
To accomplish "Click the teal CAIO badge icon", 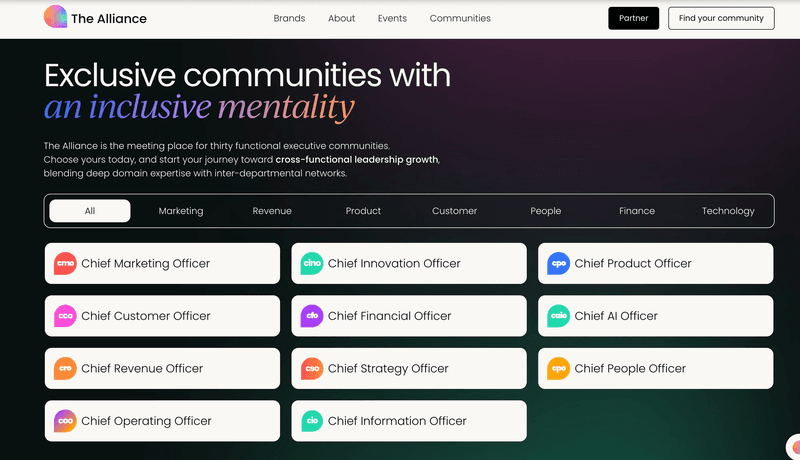I will click(559, 316).
